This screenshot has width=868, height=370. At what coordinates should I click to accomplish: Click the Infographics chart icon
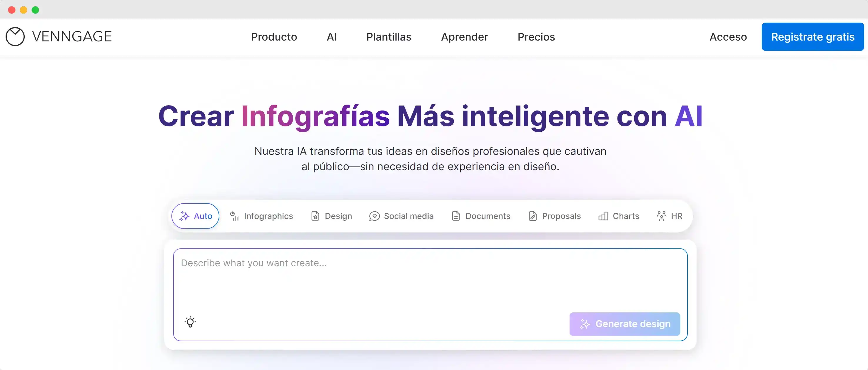point(235,216)
